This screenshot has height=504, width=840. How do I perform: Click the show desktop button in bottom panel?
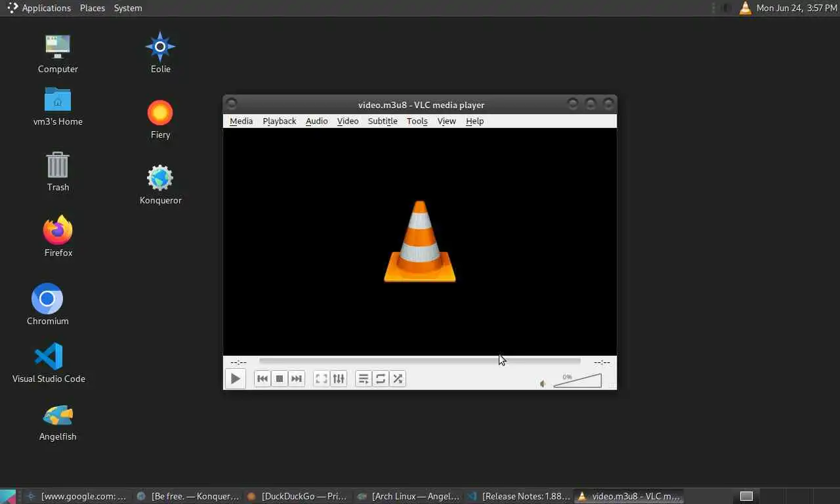(8, 496)
